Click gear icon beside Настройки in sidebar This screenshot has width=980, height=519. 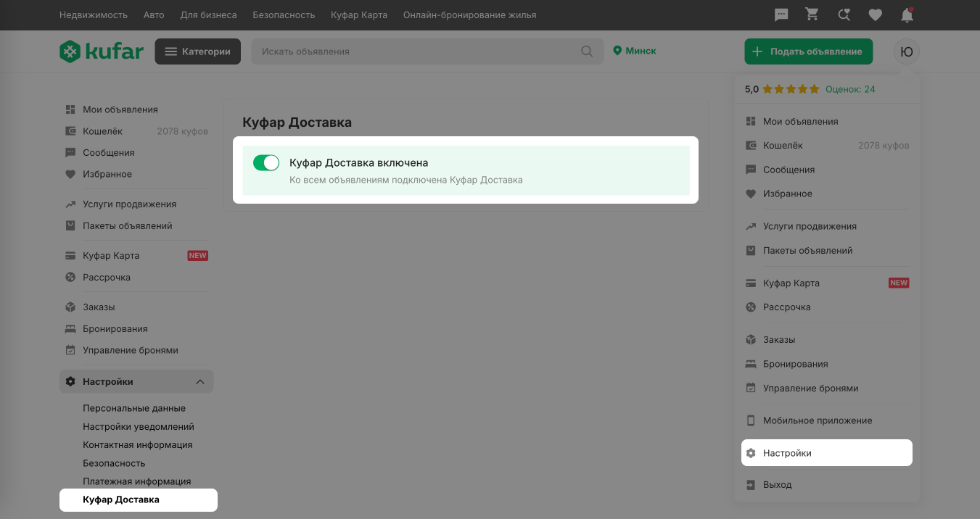(70, 382)
